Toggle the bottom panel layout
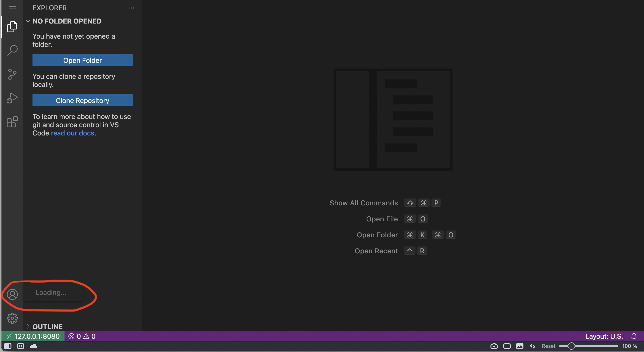Screen dimensions: 644x352 [21, 346]
